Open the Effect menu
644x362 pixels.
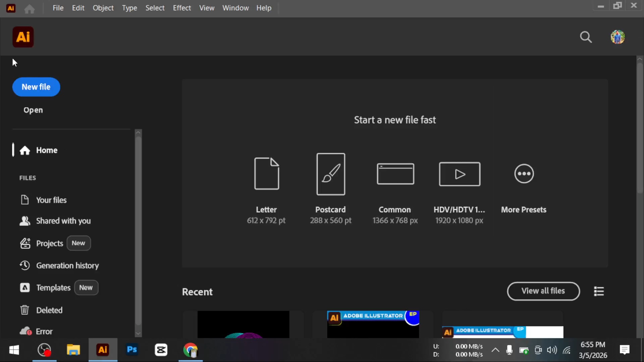182,8
